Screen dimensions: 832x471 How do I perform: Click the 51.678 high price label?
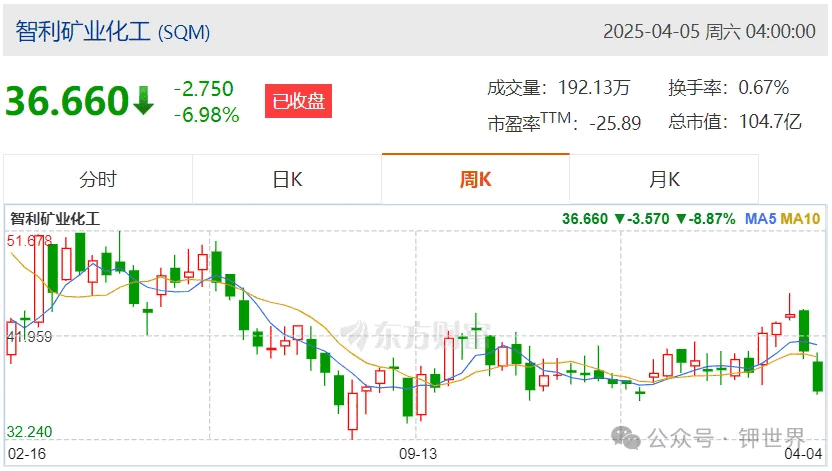29,241
